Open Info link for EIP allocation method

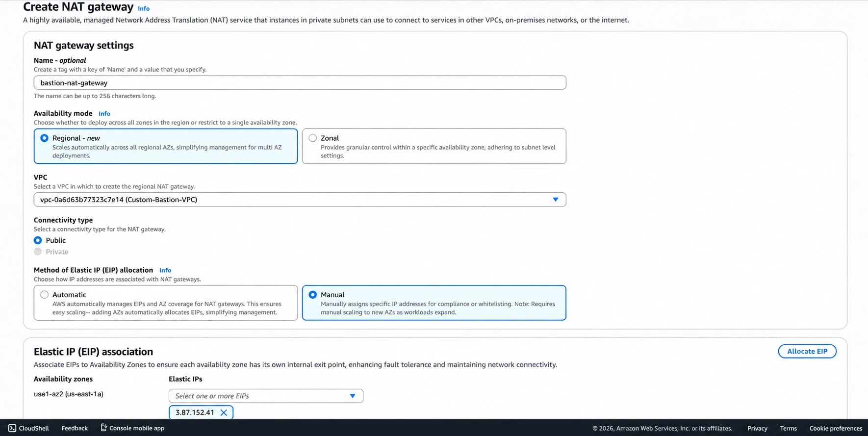tap(165, 270)
